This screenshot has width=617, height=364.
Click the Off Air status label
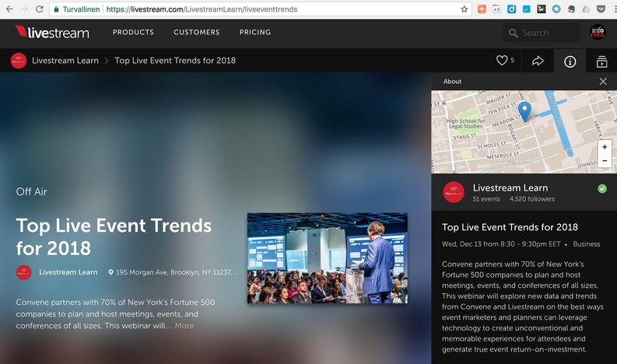point(31,191)
